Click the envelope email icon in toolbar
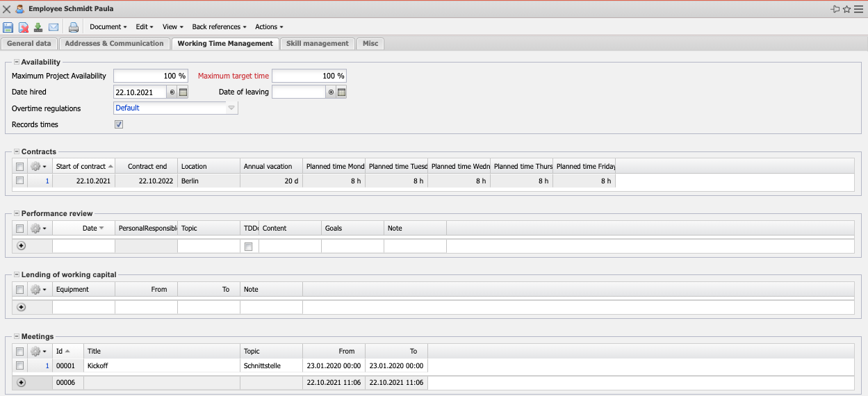Screen dimensions: 868x396 click(x=54, y=27)
